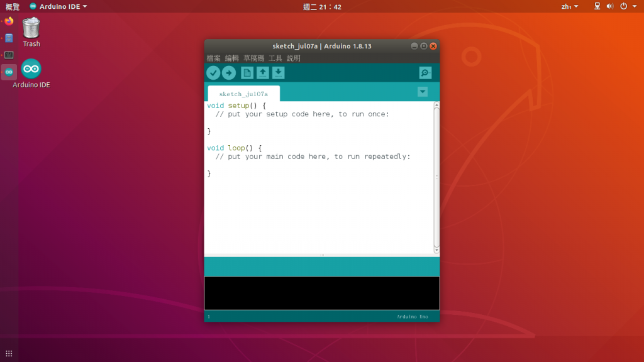Save the sketch with the down-arrow icon
Viewport: 644px width, 362px height.
point(278,73)
